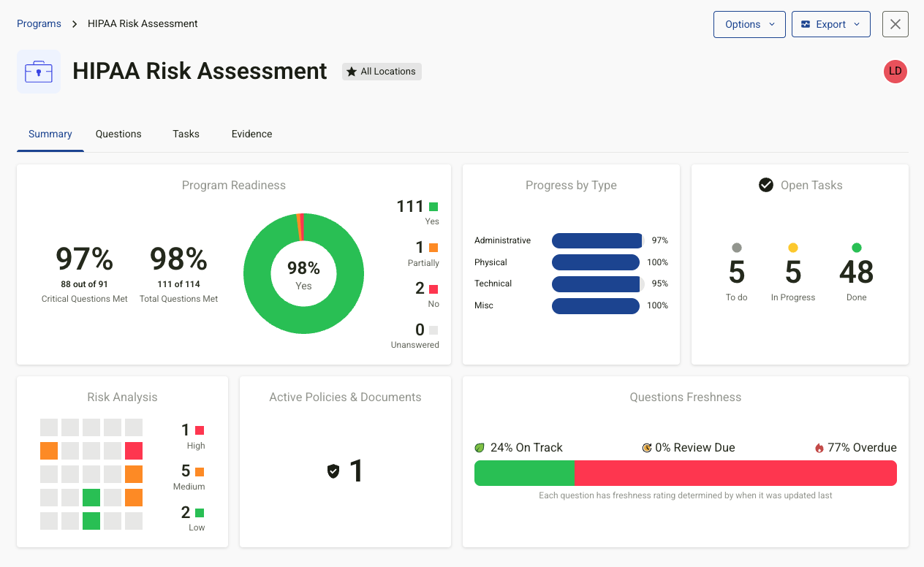924x567 pixels.
Task: Click the Progress by Type card title
Action: pyautogui.click(x=571, y=185)
